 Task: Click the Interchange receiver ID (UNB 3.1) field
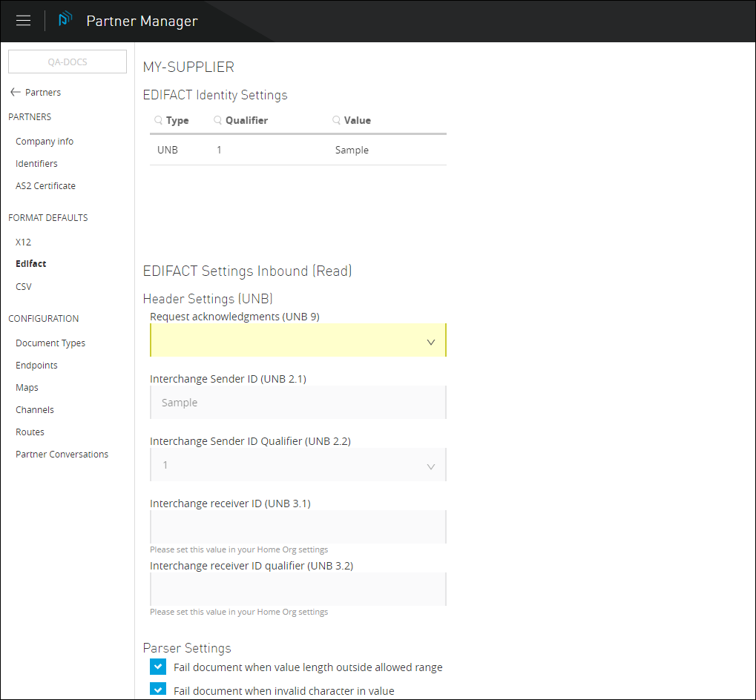point(298,527)
